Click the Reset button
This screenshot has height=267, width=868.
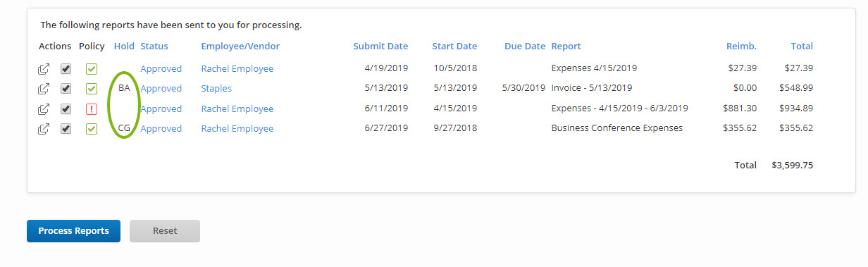[165, 231]
